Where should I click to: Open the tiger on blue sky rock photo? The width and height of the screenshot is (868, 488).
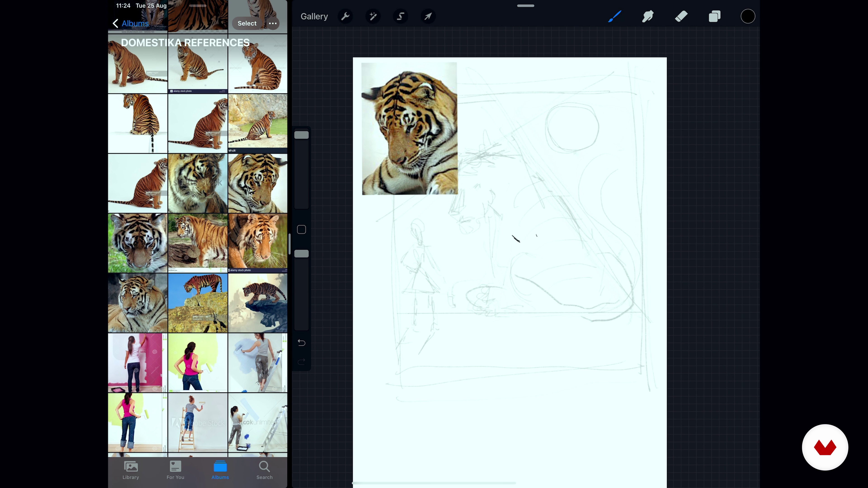[198, 303]
